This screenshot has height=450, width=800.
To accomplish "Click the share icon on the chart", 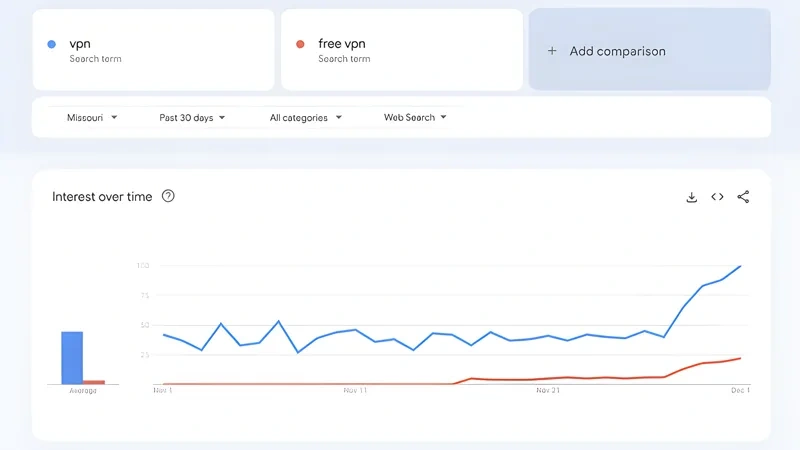I will point(743,197).
